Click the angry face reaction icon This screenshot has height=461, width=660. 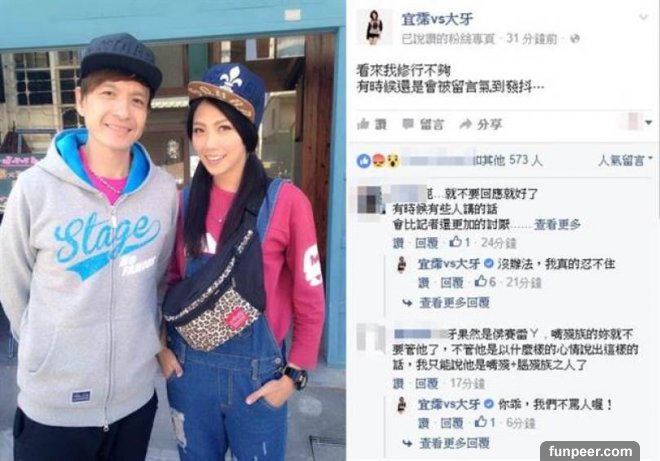click(378, 160)
